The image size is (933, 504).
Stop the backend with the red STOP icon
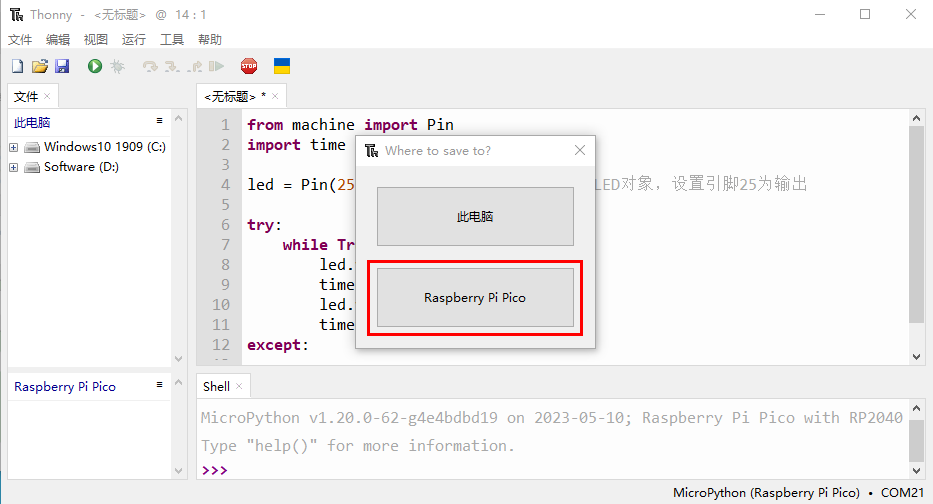249,66
